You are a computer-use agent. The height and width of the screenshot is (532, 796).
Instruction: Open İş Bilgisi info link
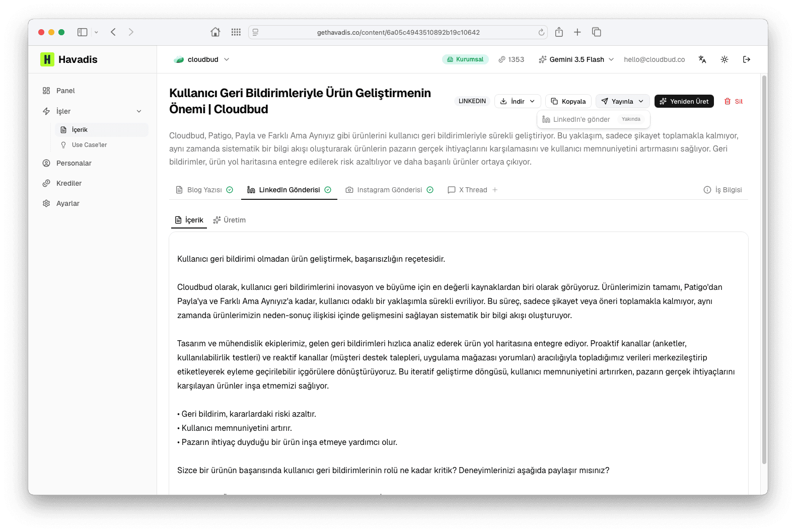[722, 190]
